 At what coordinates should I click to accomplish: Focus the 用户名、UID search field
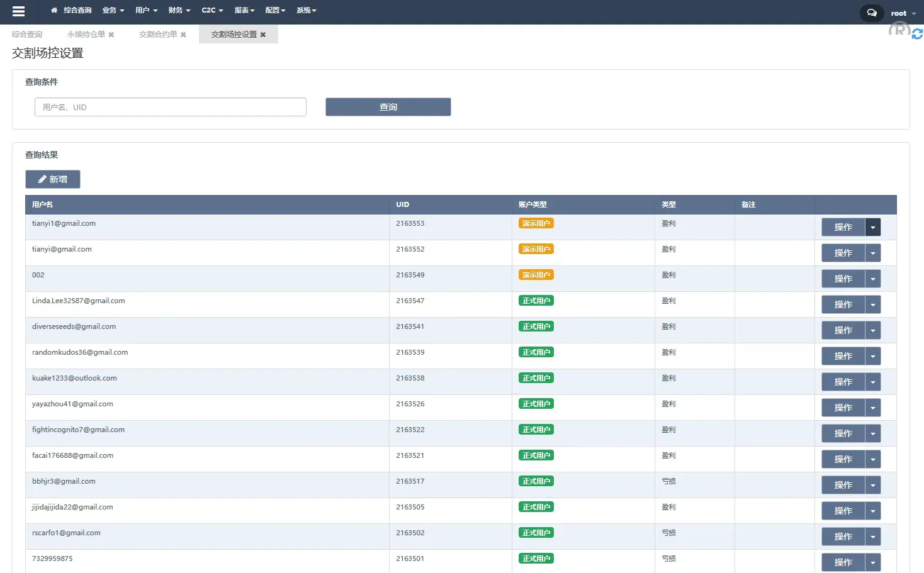(x=170, y=107)
